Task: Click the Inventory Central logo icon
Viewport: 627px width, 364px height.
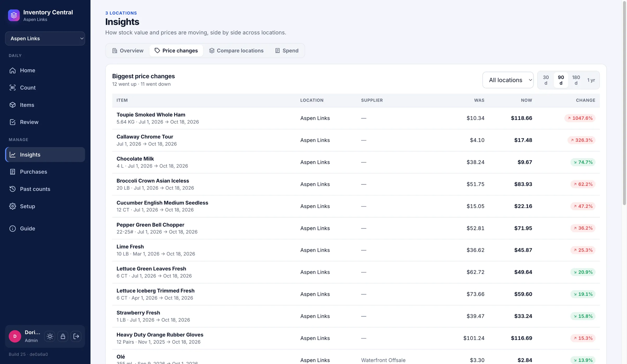Action: [14, 15]
